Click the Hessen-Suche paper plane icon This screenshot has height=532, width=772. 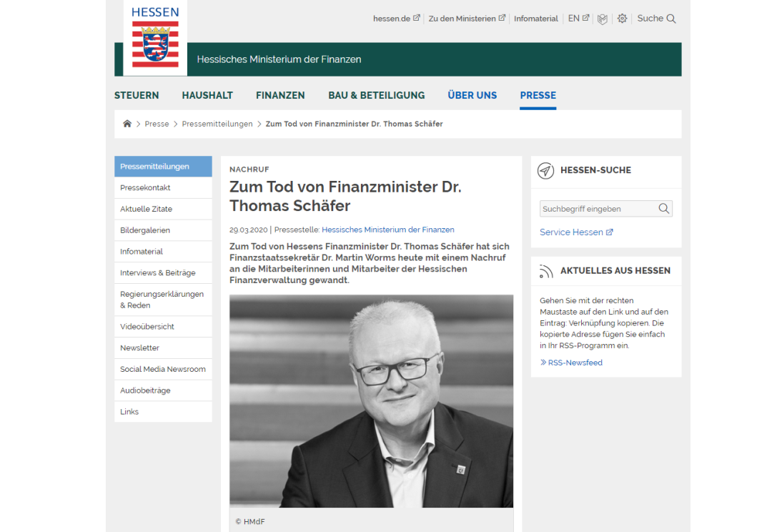545,170
